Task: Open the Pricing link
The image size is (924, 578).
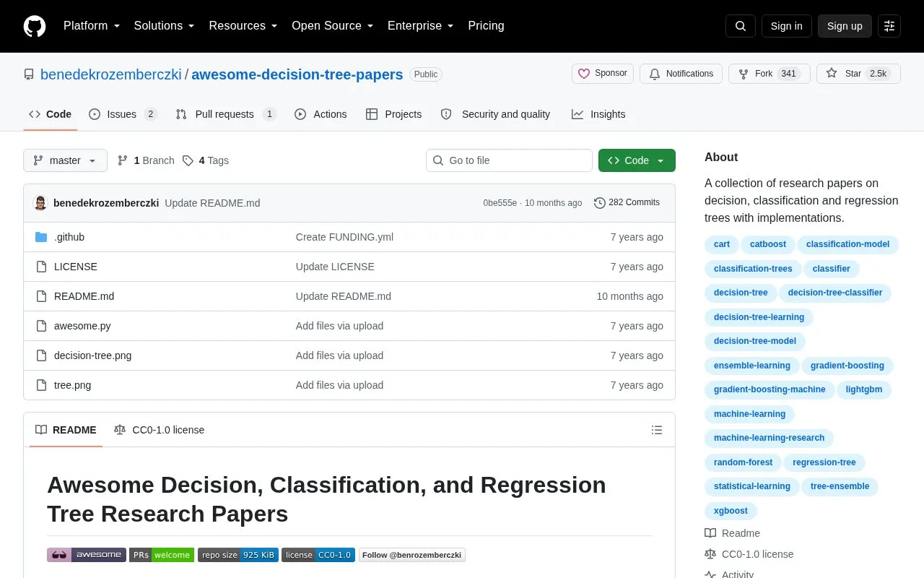Action: (486, 26)
